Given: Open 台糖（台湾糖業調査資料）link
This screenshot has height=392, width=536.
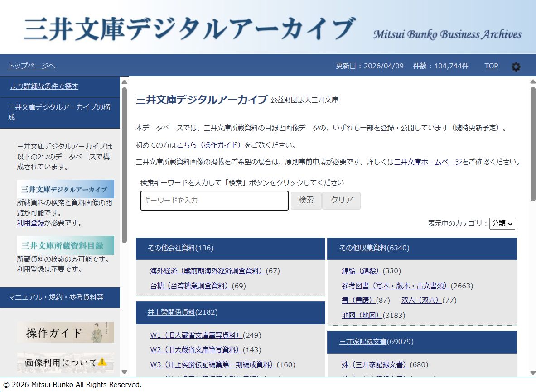Looking at the screenshot, I should (191, 286).
